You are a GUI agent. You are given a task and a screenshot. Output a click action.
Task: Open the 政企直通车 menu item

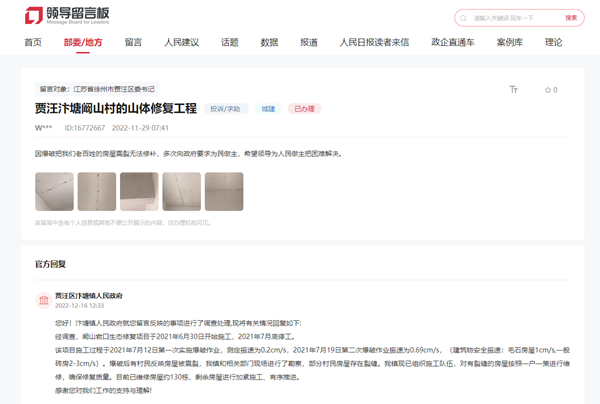[453, 42]
